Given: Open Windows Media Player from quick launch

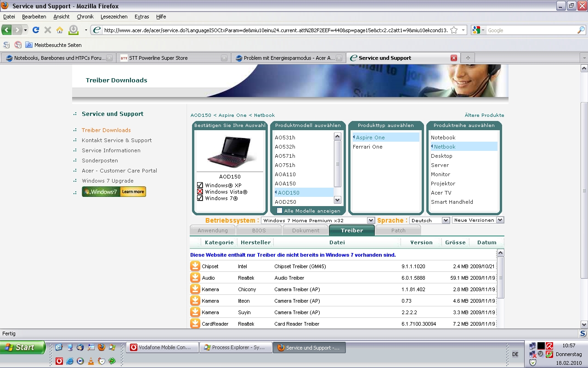Looking at the screenshot, I should (x=80, y=361).
